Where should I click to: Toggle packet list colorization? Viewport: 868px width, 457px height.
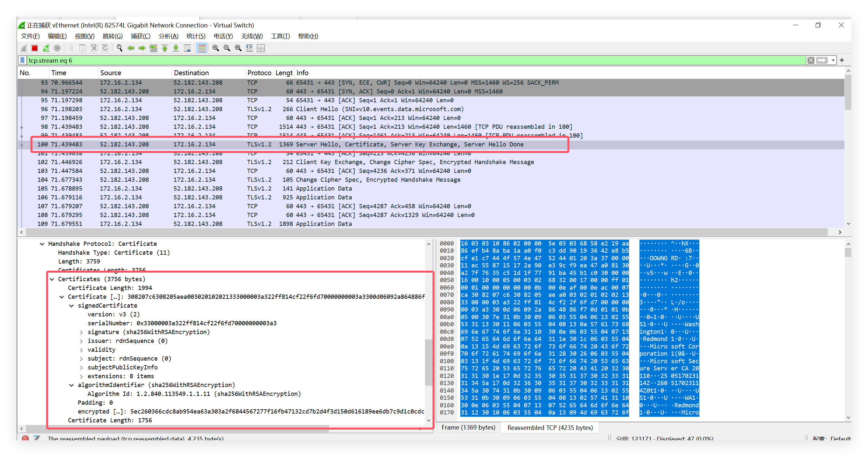tap(201, 48)
